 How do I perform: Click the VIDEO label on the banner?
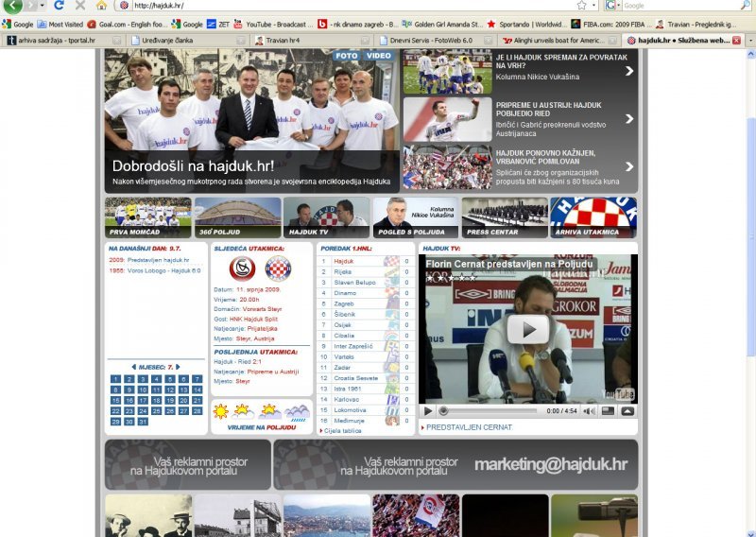[379, 56]
